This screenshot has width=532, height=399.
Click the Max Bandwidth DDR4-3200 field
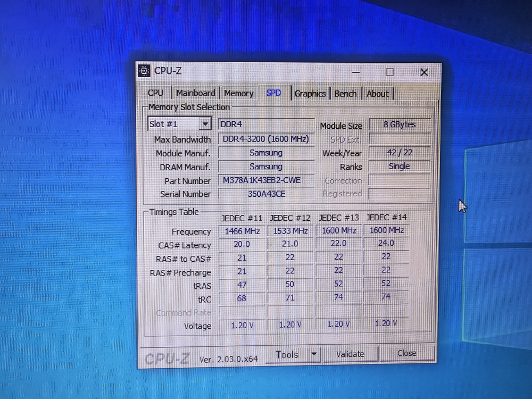[266, 139]
